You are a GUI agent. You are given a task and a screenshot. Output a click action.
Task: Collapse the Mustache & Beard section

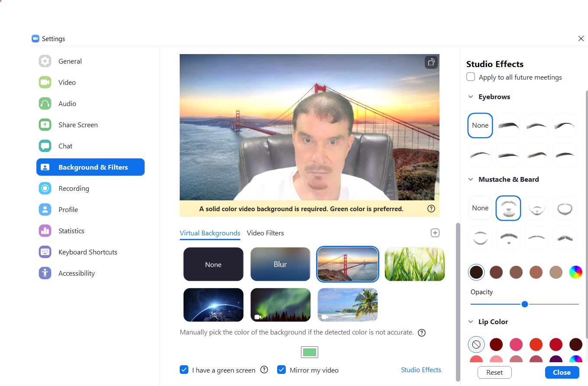click(471, 179)
